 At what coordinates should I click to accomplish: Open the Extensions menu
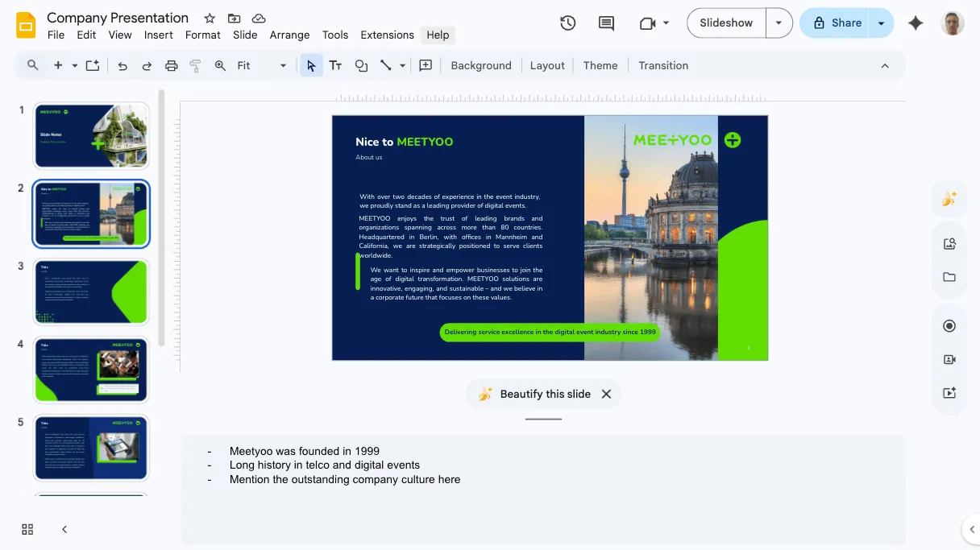pyautogui.click(x=387, y=35)
